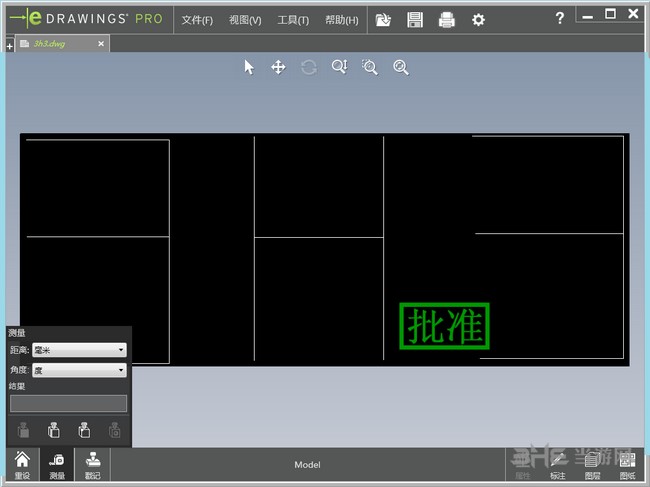
Task: Click the Save floppy disk icon
Action: (x=415, y=19)
